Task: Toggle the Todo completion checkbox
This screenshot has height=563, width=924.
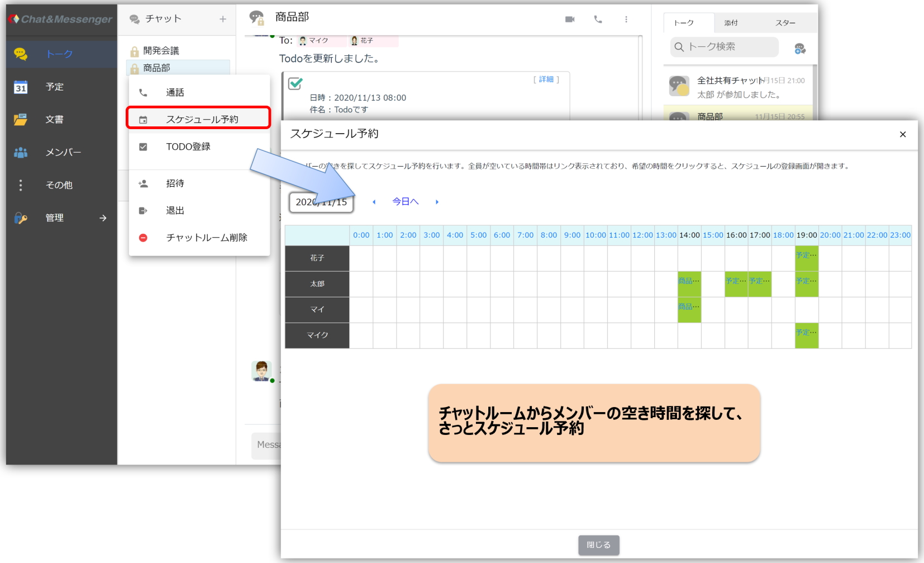Action: click(x=295, y=84)
